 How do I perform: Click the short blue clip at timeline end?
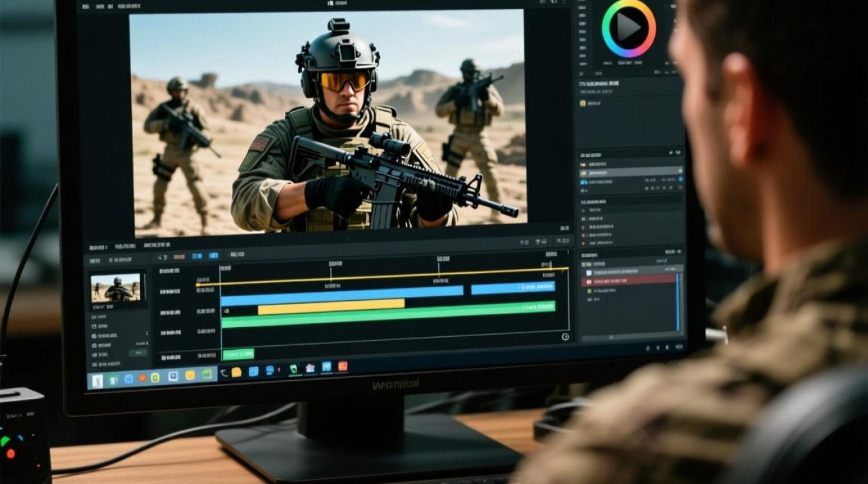[x=513, y=288]
